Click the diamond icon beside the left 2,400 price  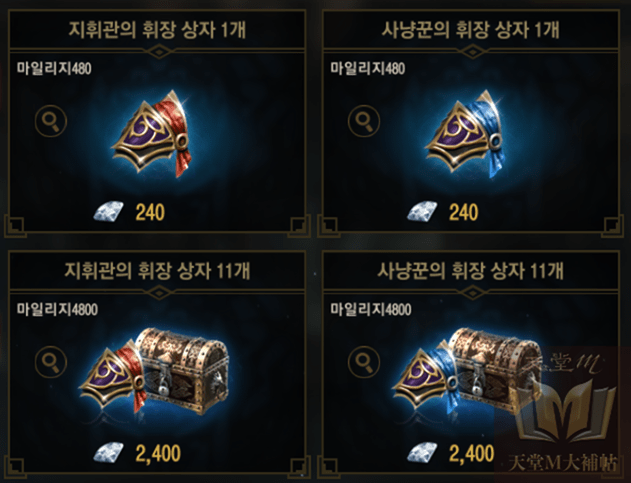[109, 452]
